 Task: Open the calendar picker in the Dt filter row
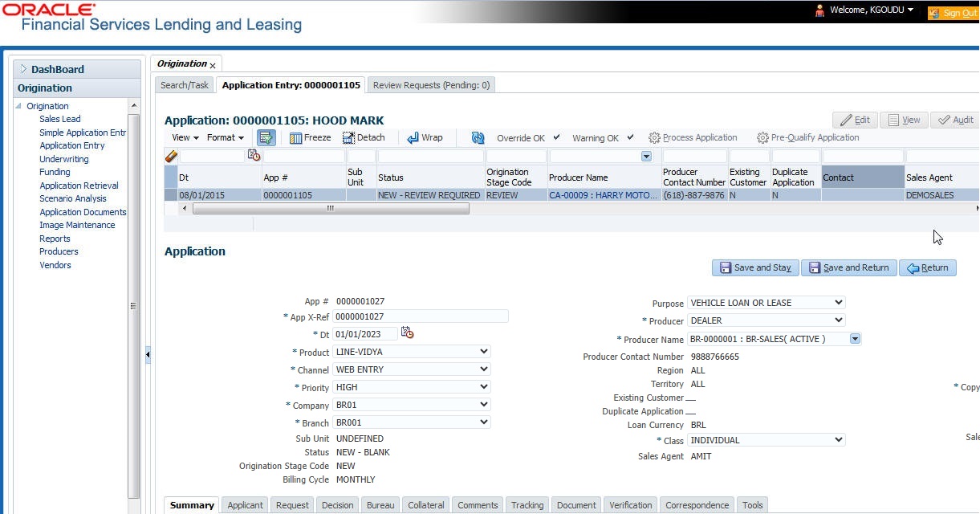point(254,156)
